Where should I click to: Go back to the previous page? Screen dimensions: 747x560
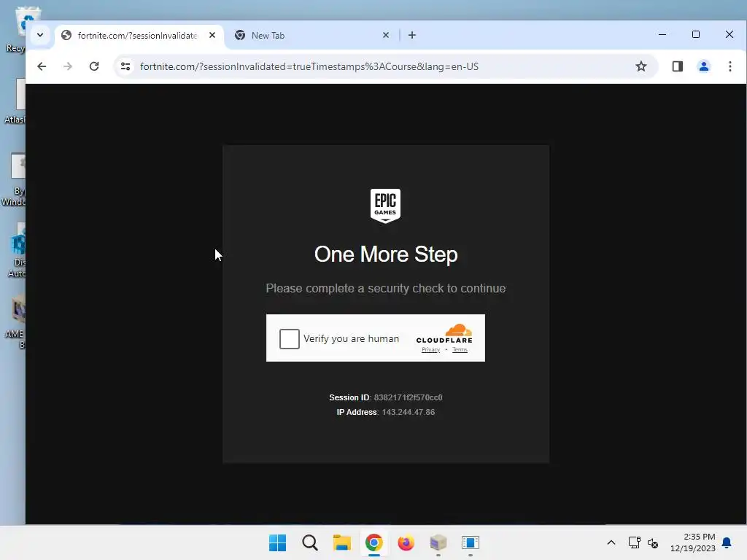(x=42, y=66)
